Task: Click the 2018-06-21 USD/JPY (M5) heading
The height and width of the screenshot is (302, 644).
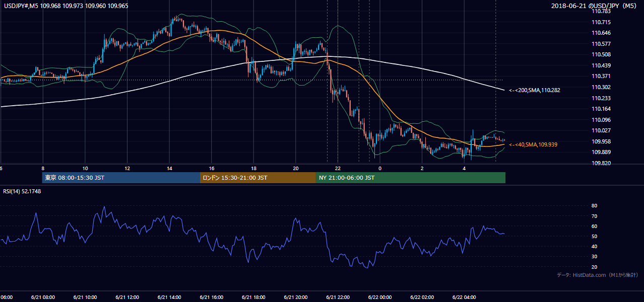Action: coord(595,6)
